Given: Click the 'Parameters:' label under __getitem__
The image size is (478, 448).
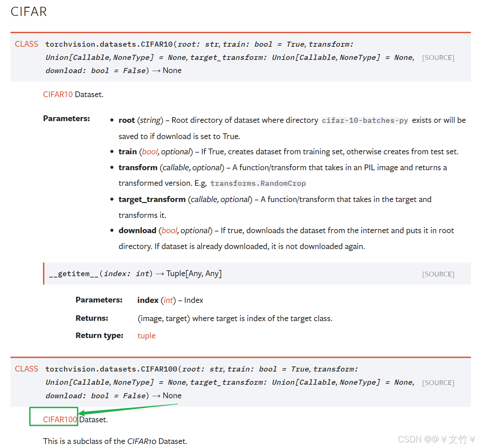Looking at the screenshot, I should (x=99, y=300).
